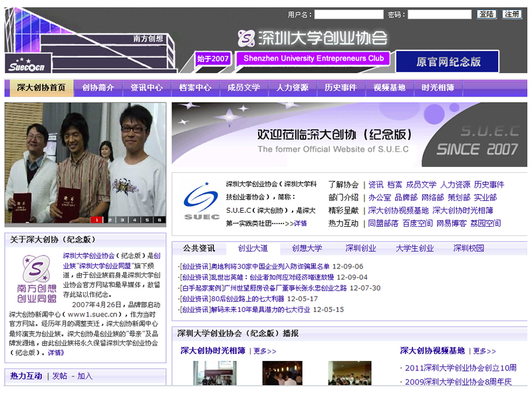The height and width of the screenshot is (399, 532).
Task: Click the 登陆 login button
Action: point(487,14)
